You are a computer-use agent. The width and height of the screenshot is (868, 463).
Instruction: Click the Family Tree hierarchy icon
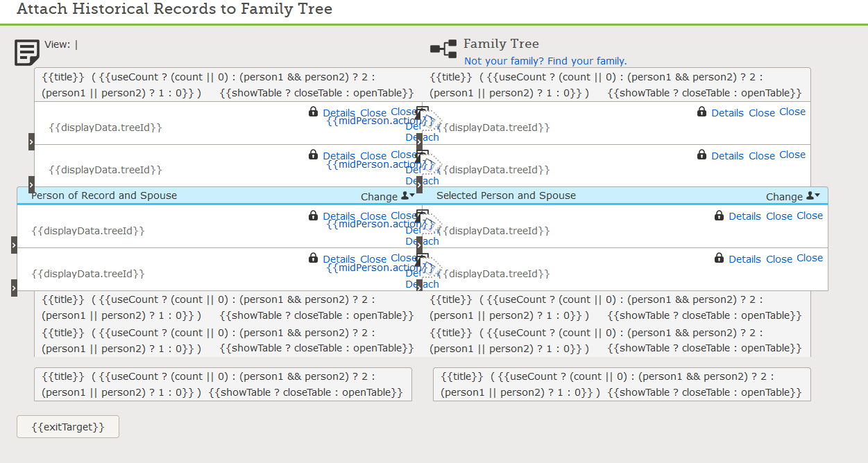click(x=443, y=48)
